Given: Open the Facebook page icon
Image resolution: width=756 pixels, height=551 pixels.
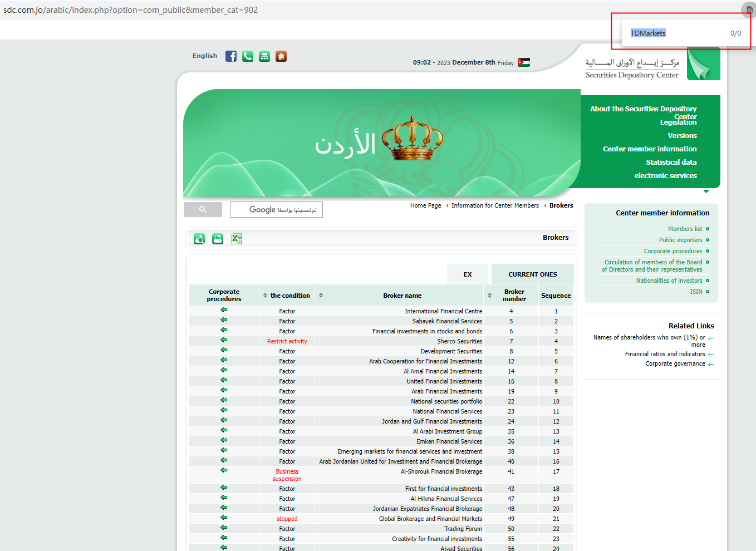Looking at the screenshot, I should pyautogui.click(x=231, y=56).
